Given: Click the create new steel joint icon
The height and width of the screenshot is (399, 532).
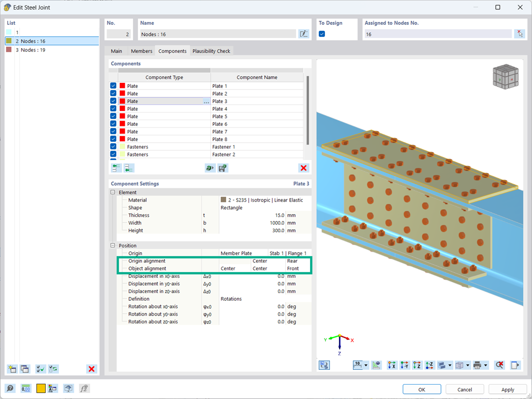Looking at the screenshot, I should (x=12, y=369).
